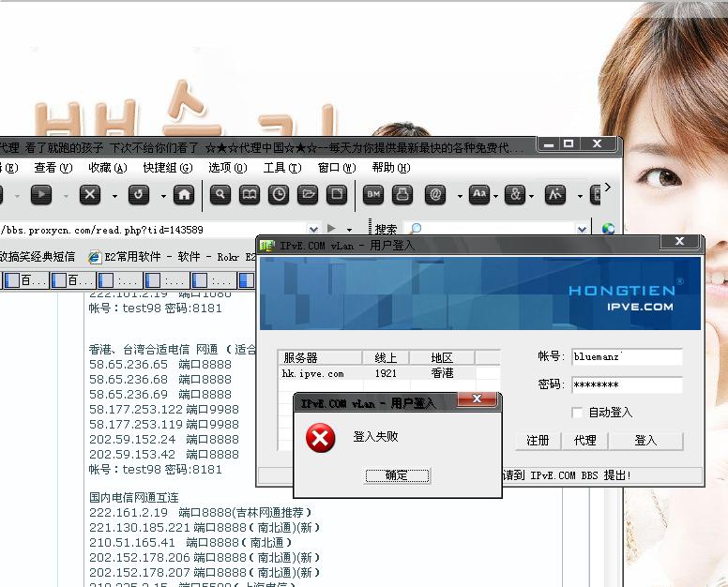This screenshot has width=728, height=587.
Task: Click the Go arrow beside the address bar
Action: pos(331,228)
